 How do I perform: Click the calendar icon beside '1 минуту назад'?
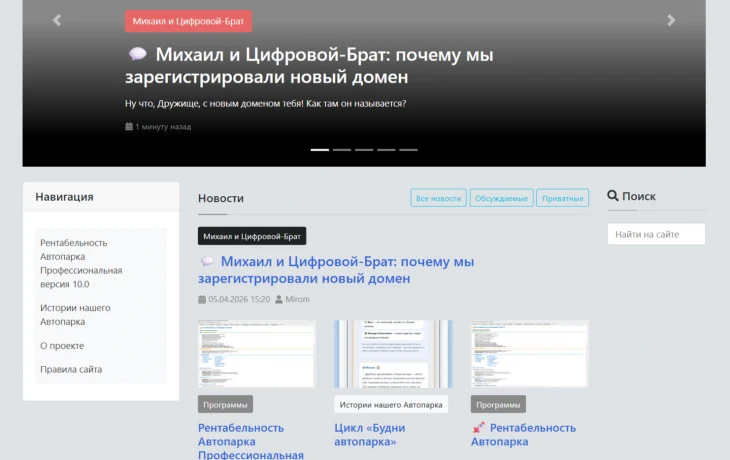(x=129, y=126)
